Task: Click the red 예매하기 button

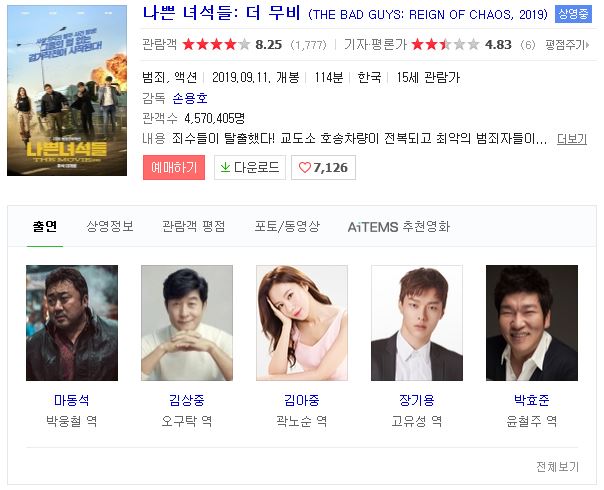Action: [x=174, y=167]
